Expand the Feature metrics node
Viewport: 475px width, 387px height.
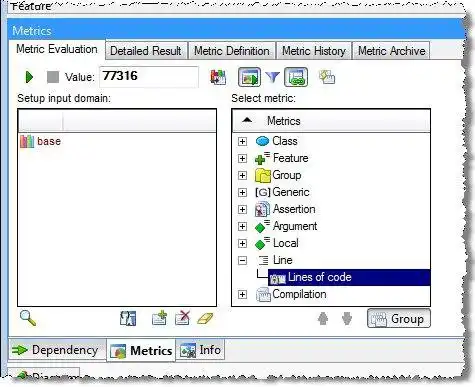point(242,158)
